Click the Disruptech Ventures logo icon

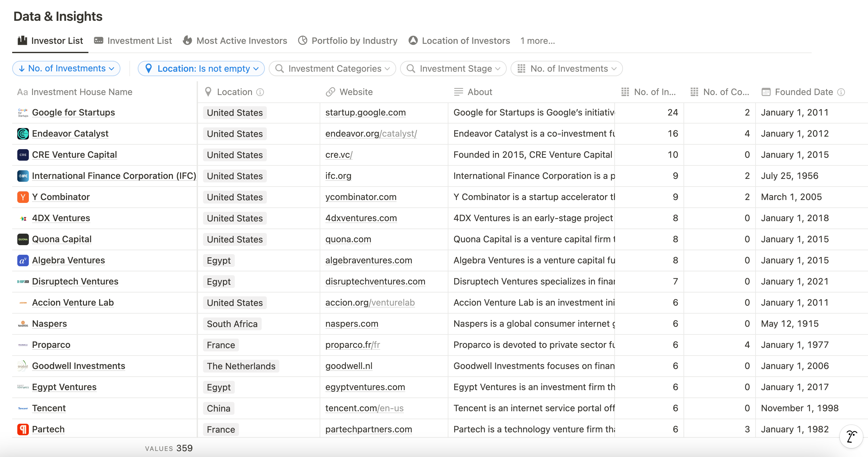pyautogui.click(x=23, y=282)
